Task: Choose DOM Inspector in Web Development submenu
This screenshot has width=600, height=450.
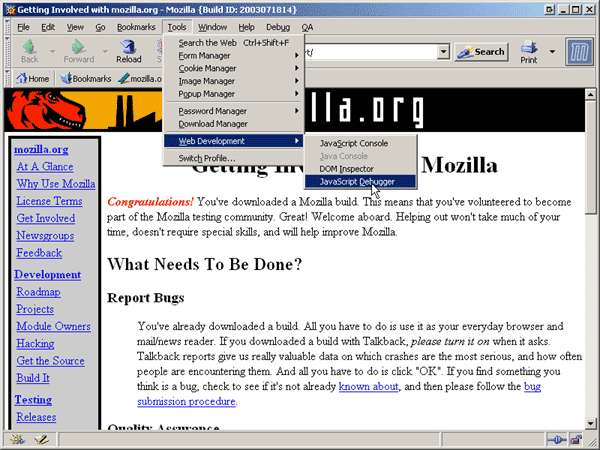Action: [347, 169]
